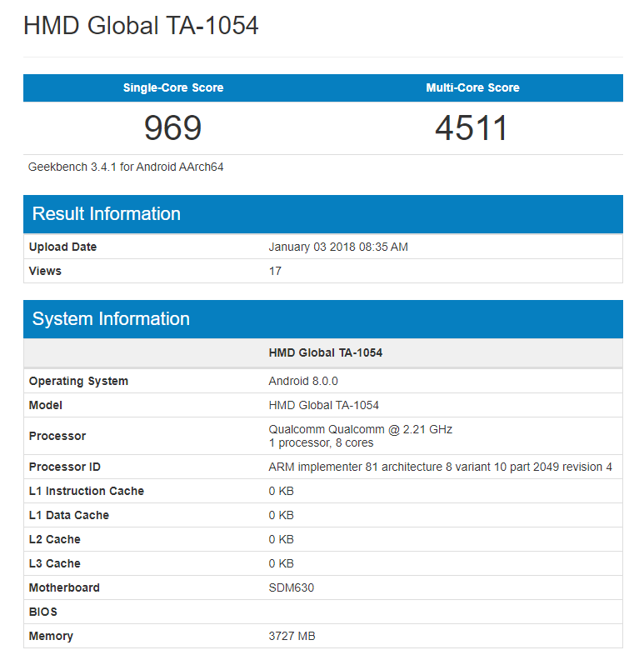Click Geekbench 3.4.1 for Android AArch64 text
This screenshot has height=660, width=644.
pyautogui.click(x=126, y=167)
